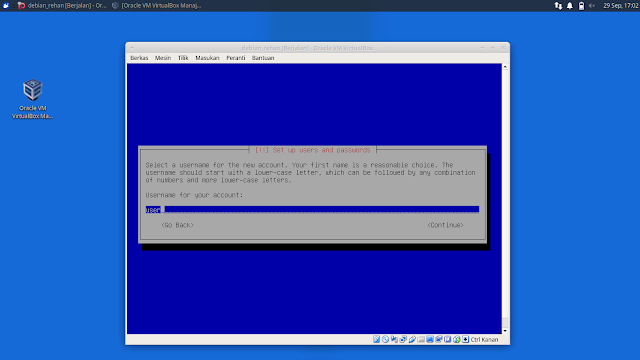Viewport: 640px width, 360px height.
Task: Click the audio status icon
Action: (x=394, y=339)
